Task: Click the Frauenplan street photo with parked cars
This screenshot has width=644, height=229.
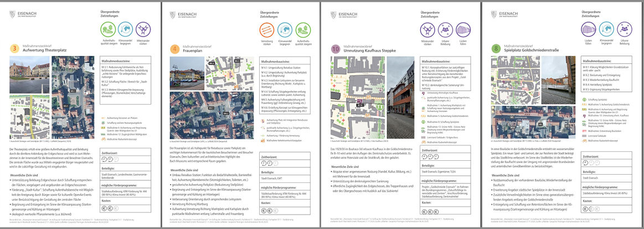Action: pyautogui.click(x=186, y=74)
